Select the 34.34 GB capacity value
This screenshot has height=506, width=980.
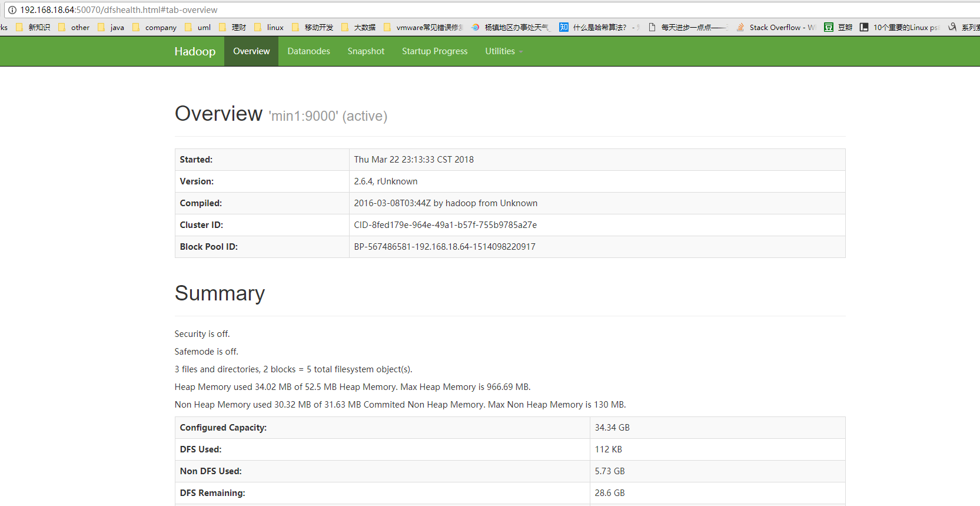(612, 428)
